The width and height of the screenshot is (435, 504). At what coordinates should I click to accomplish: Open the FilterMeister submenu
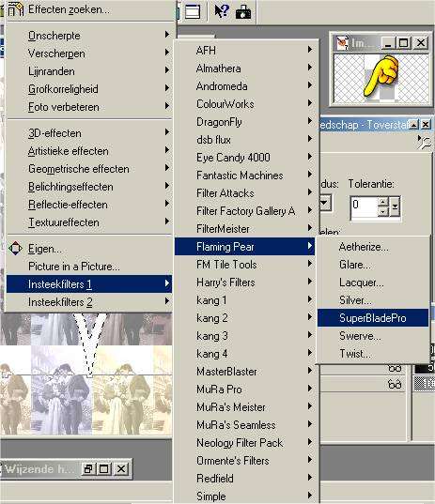(x=245, y=229)
